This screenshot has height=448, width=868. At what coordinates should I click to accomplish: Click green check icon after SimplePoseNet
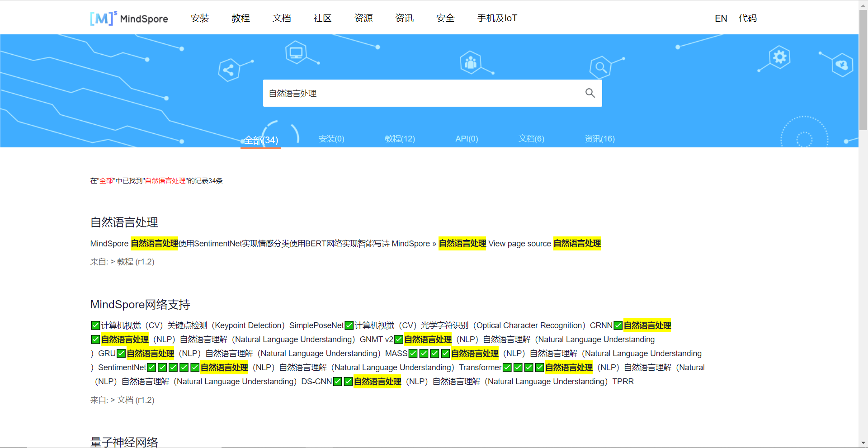pos(349,325)
